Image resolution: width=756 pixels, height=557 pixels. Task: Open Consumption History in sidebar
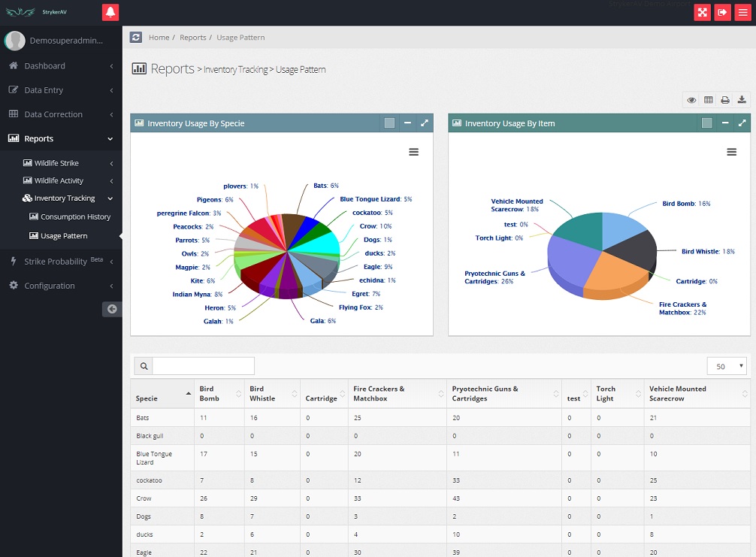tap(75, 216)
